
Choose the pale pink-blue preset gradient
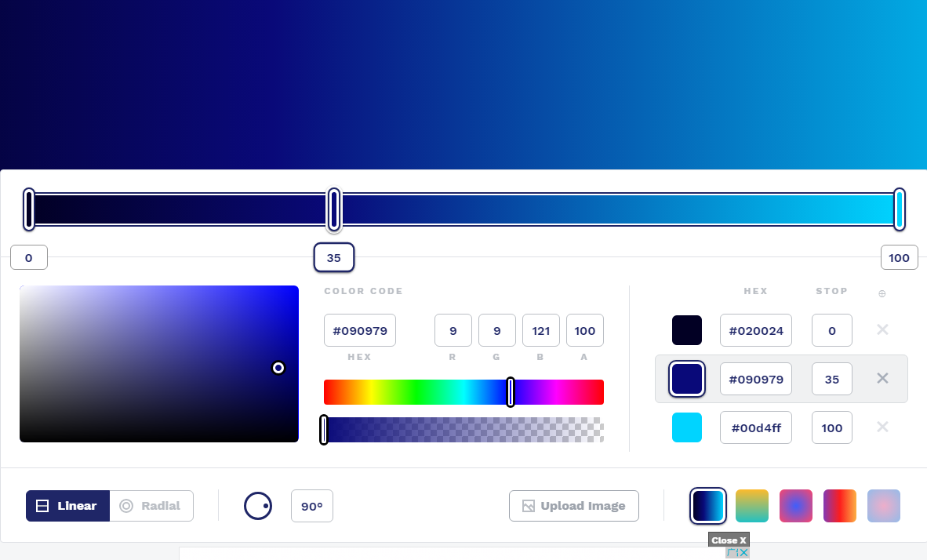coord(883,506)
